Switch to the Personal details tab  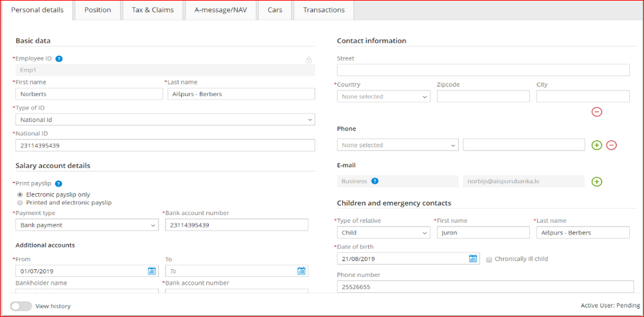pyautogui.click(x=37, y=10)
